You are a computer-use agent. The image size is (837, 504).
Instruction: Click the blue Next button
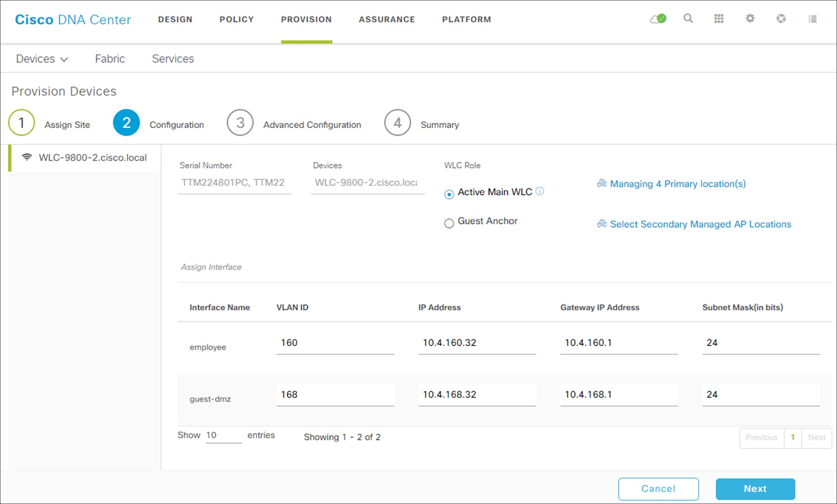(x=755, y=489)
